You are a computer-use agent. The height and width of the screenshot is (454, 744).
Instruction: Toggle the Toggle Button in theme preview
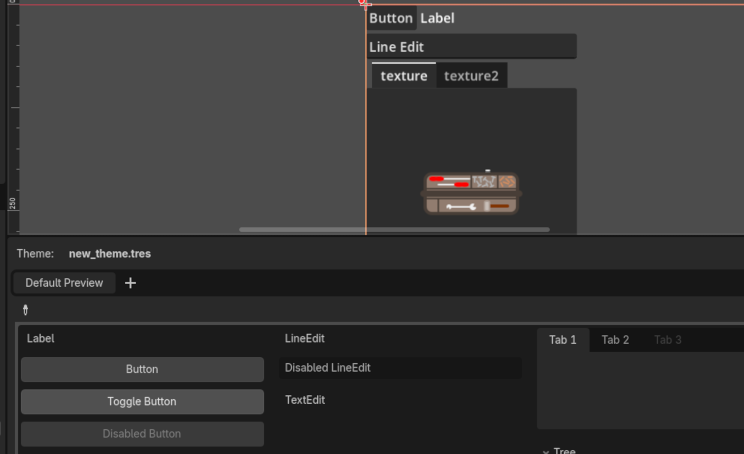[x=142, y=402]
